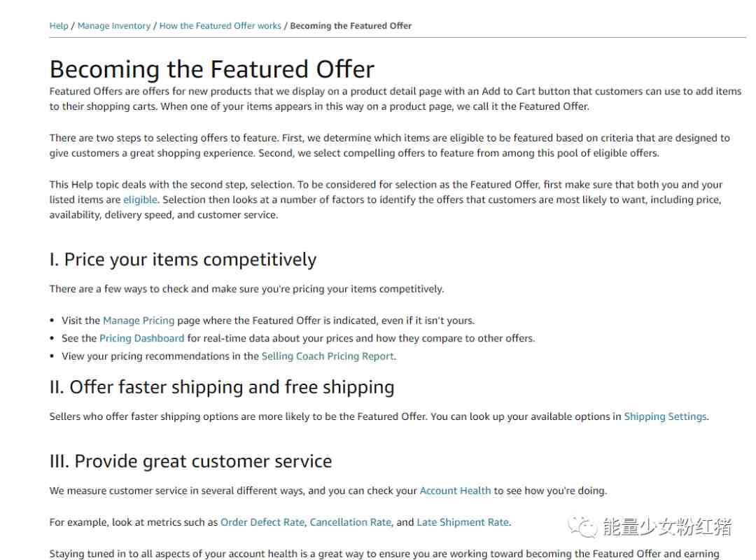
Task: Open How the Featured Offer works breadcrumb
Action: [220, 26]
